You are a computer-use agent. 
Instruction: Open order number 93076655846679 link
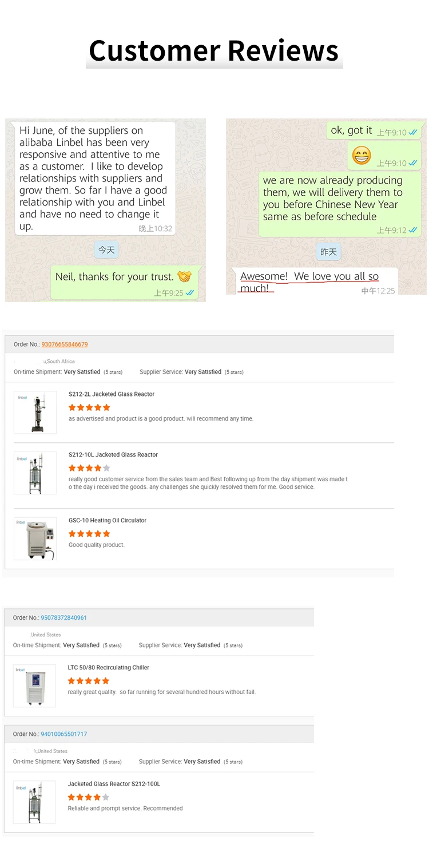tap(65, 344)
